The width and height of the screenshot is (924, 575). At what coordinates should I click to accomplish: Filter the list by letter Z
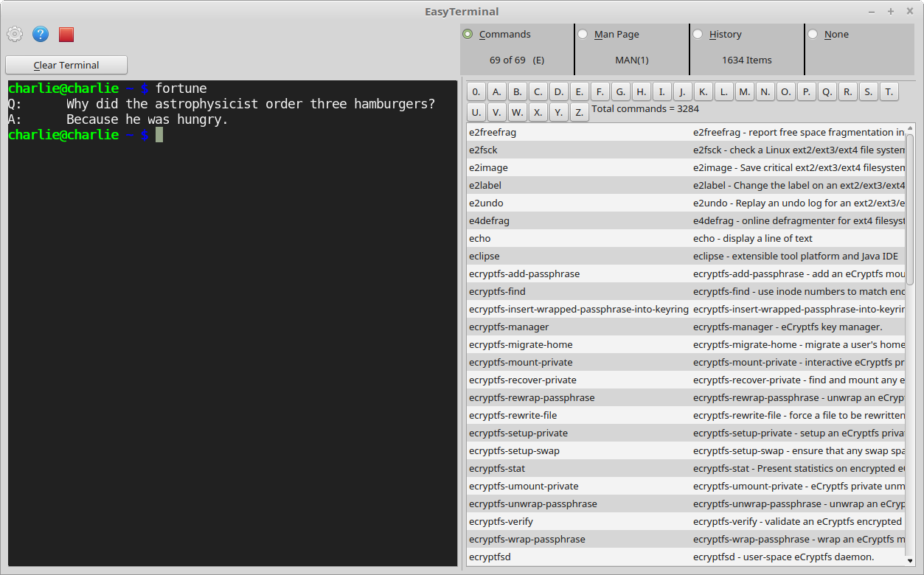[x=580, y=113]
